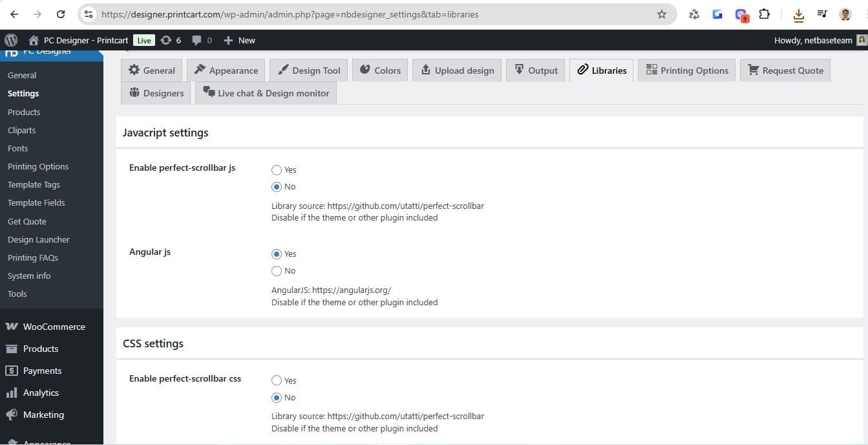Click the plus New content icon
The width and height of the screenshot is (868, 445).
pyautogui.click(x=228, y=40)
